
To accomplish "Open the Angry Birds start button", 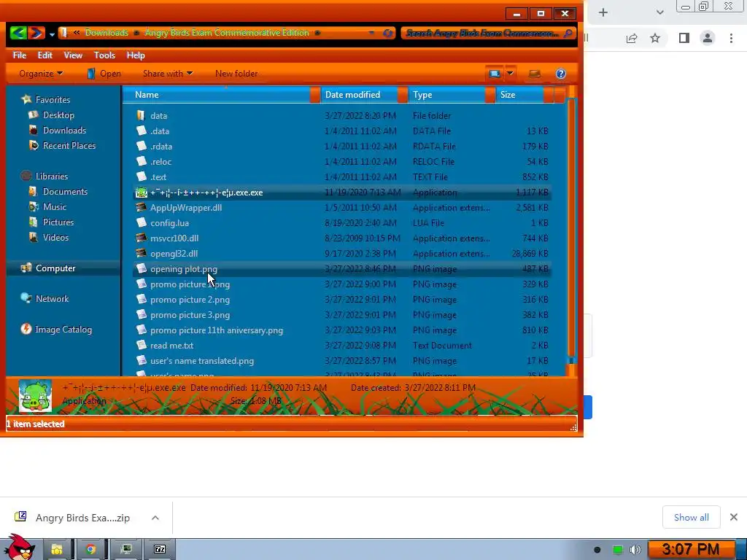I will [18, 548].
